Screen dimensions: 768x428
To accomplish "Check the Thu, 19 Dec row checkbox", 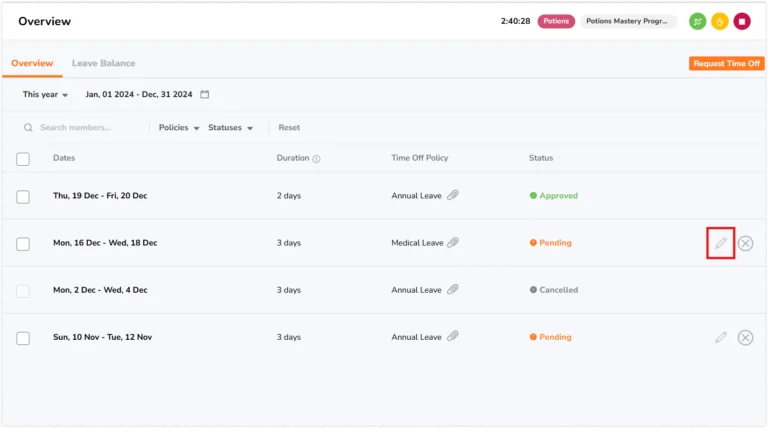I will point(23,197).
